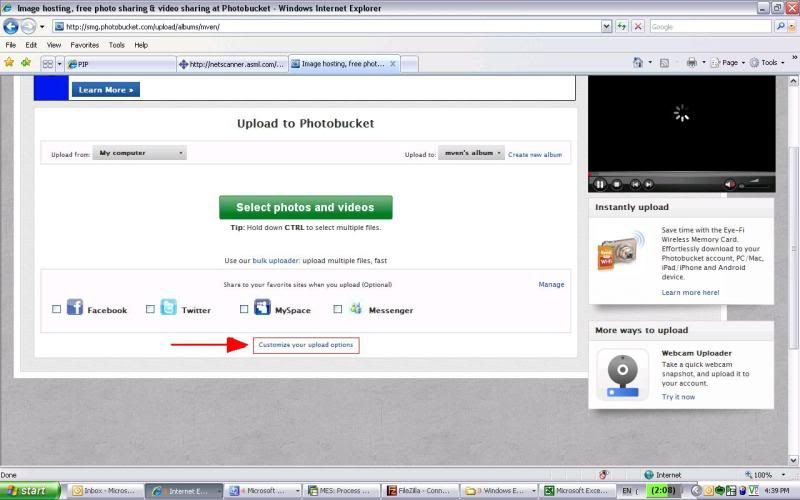Screen dimensions: 800x500
Task: Click the red Stop loading icon
Action: (638, 27)
